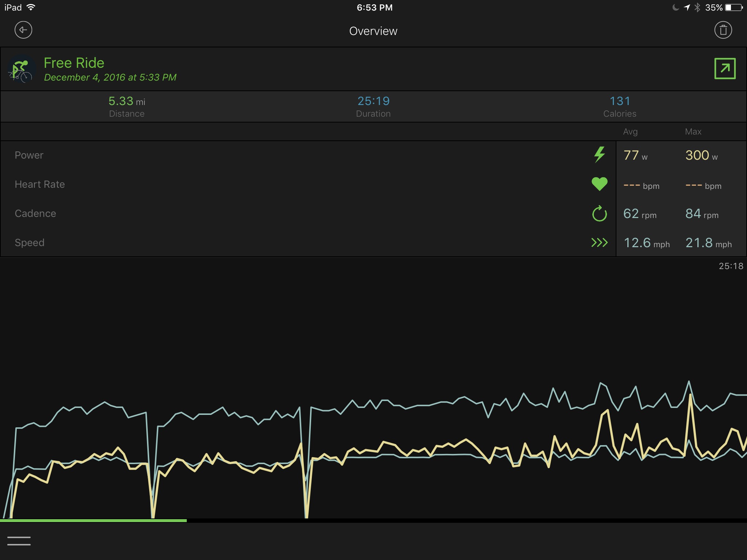Tap the Overview screen title

[x=373, y=31]
